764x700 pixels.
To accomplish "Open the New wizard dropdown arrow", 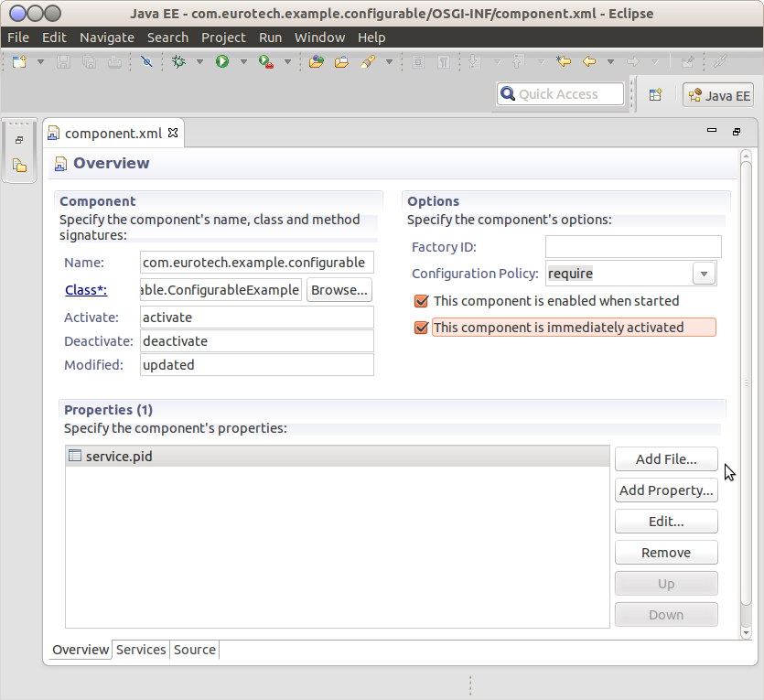I will tap(41, 62).
